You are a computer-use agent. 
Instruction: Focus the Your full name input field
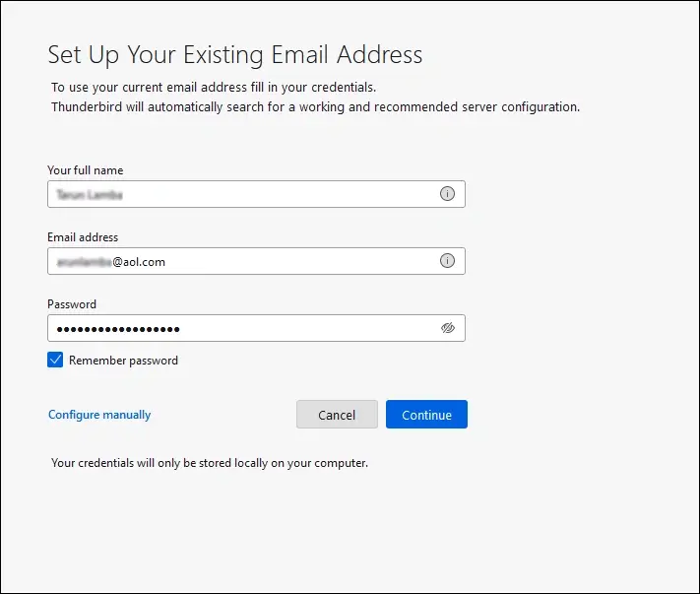point(256,194)
